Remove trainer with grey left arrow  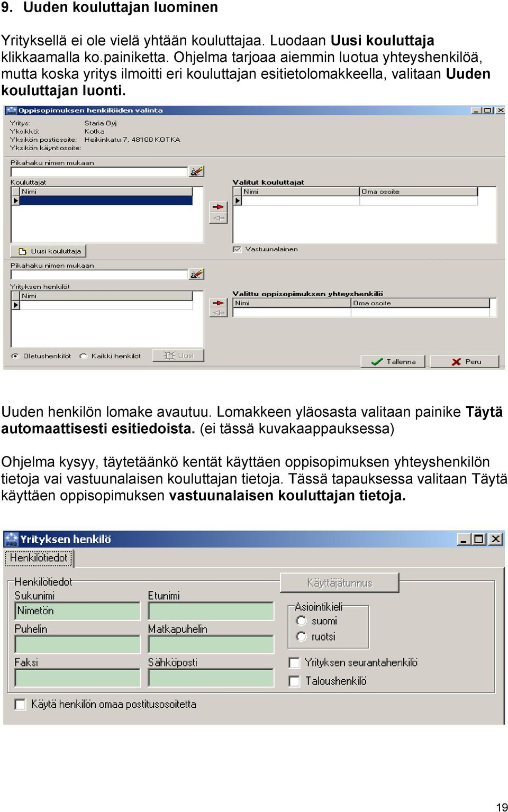218,218
